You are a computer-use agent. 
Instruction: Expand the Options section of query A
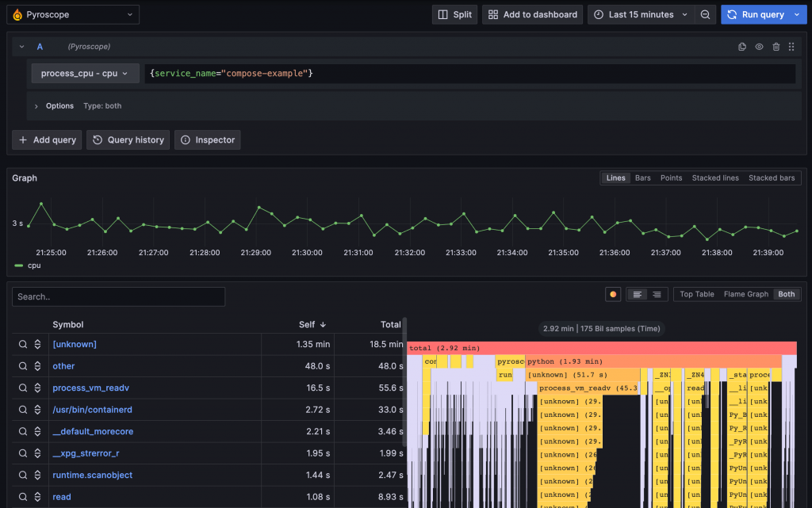tap(36, 106)
